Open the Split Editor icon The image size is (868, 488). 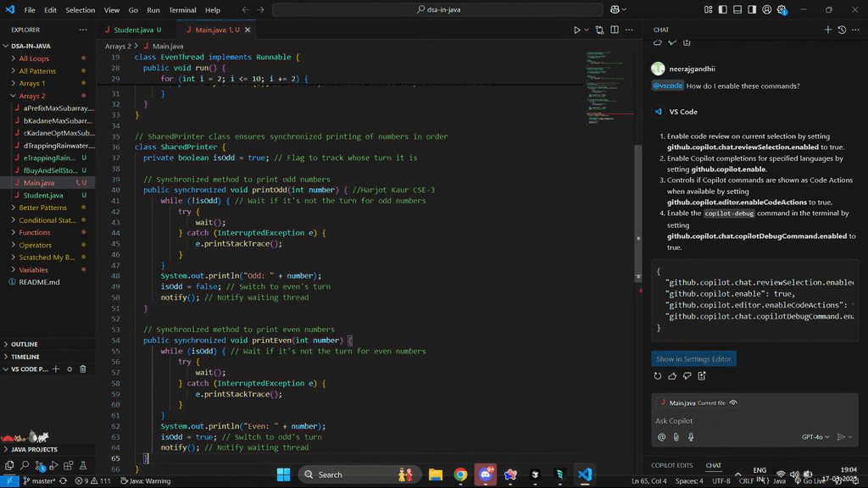tap(615, 28)
